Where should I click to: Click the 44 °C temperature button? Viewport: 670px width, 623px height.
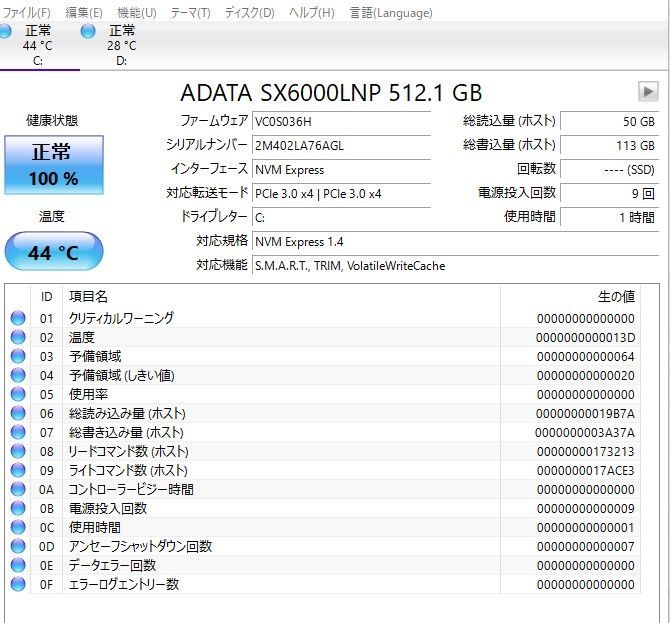pos(54,252)
